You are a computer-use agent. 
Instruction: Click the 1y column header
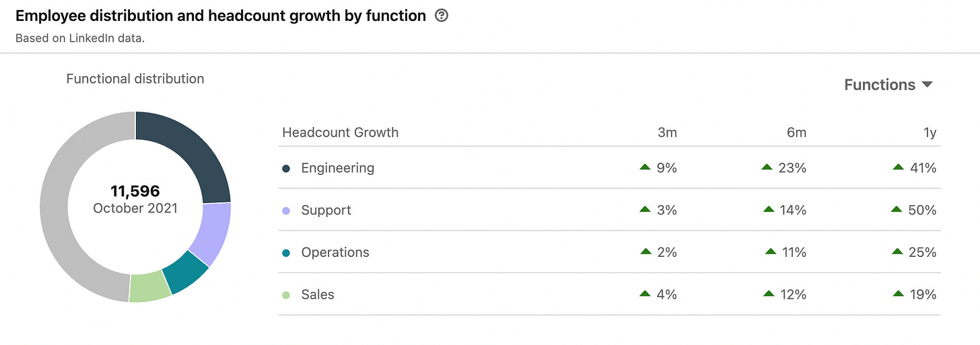[930, 132]
